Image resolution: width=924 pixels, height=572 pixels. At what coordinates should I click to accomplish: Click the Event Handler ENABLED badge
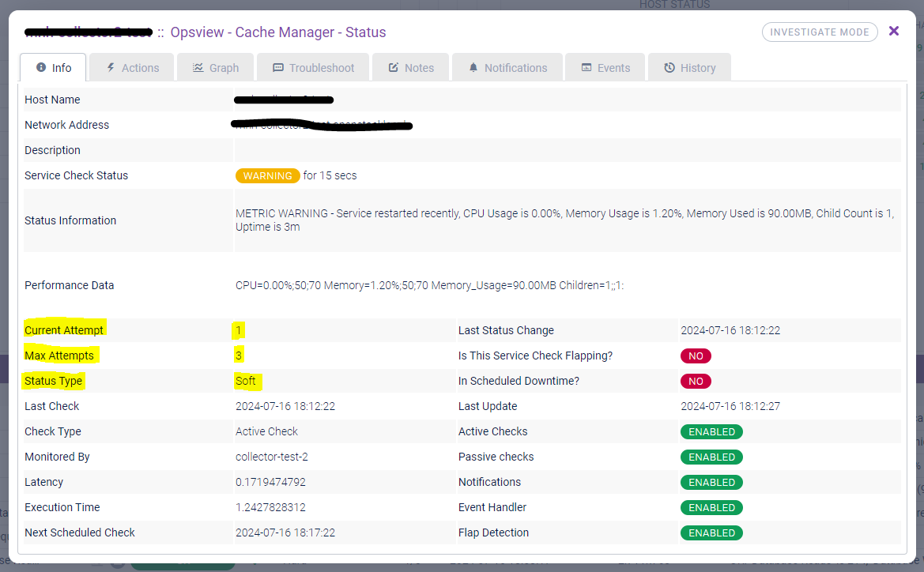coord(711,507)
